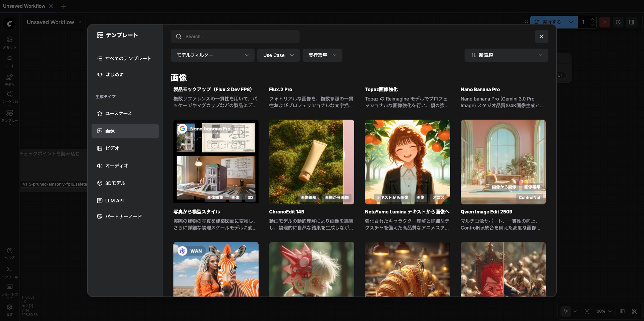Screen dimensions: 644x321
Task: Open the モデルフィルター dropdown
Action: 212,55
